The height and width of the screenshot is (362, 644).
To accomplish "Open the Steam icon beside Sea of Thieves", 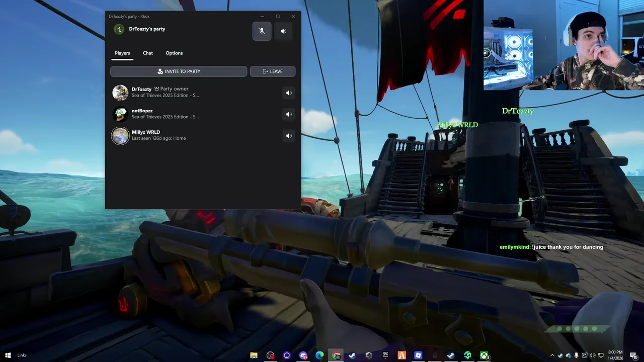I will 451,355.
